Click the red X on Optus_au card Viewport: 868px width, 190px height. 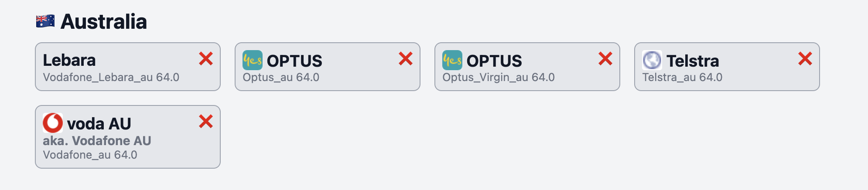point(406,58)
